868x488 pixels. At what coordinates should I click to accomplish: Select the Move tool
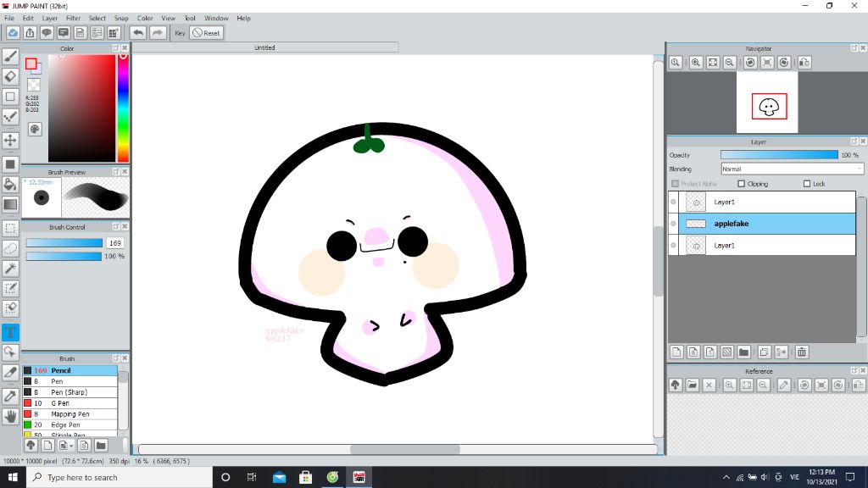coord(10,140)
